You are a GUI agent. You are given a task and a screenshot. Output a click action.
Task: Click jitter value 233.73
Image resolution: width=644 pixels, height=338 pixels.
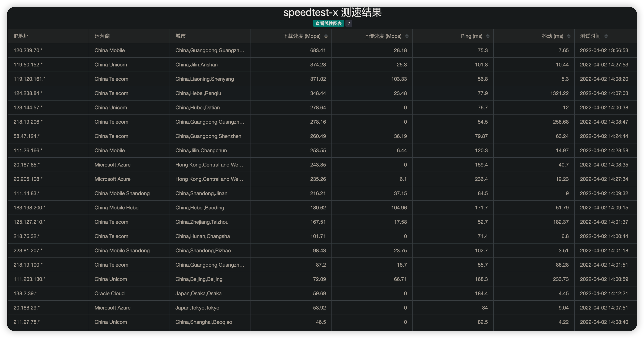[x=561, y=279]
